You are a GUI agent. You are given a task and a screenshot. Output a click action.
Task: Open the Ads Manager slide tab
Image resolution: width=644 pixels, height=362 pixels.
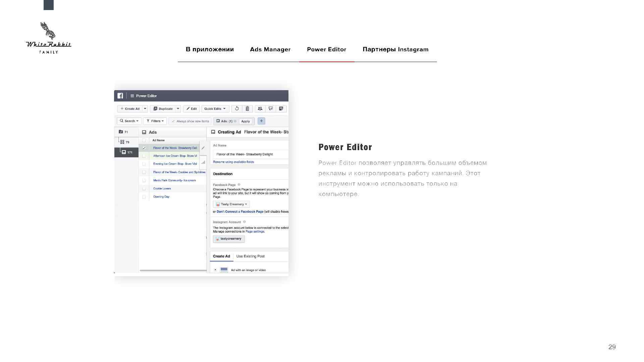click(x=270, y=49)
